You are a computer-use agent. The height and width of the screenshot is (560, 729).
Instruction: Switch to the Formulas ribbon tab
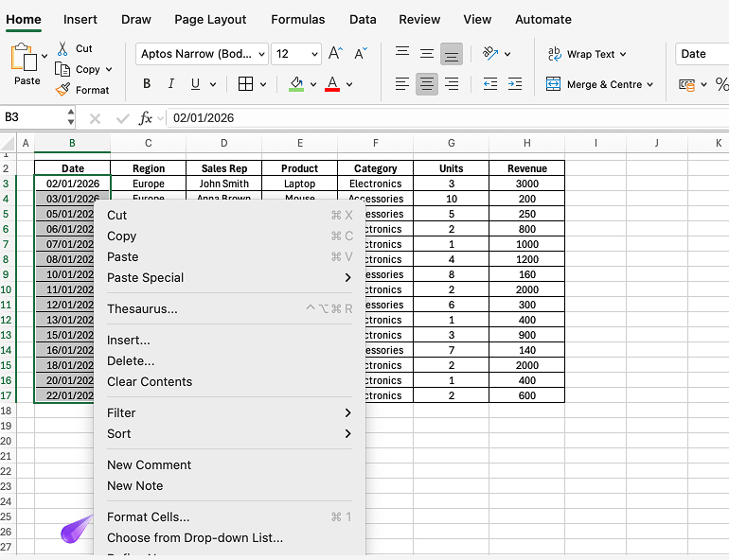(297, 19)
